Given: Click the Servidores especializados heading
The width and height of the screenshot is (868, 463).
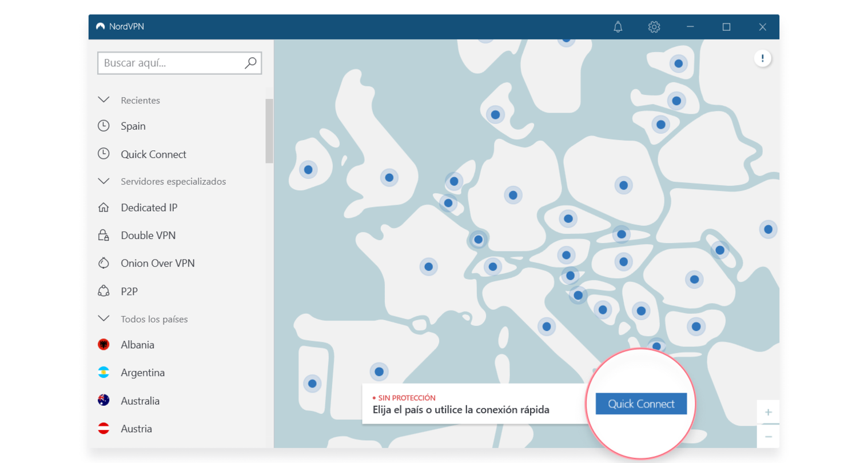Looking at the screenshot, I should [173, 181].
